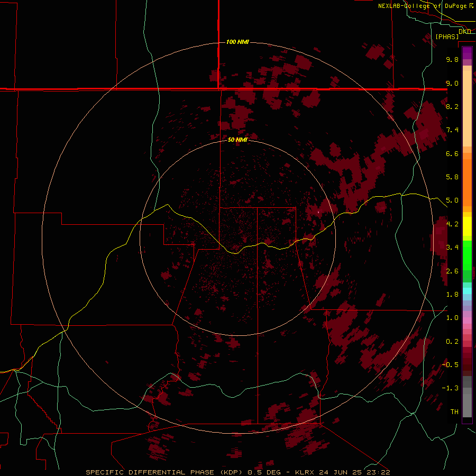The height and width of the screenshot is (476, 476).
Task: Select the 8.2 legend value
Action: tap(452, 106)
